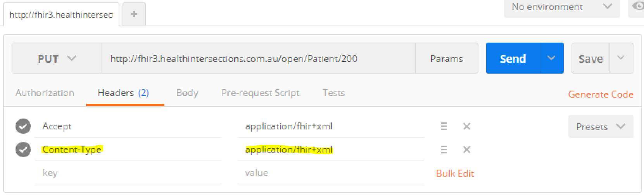The image size is (644, 196).
Task: Open the PUT method dropdown
Action: tap(57, 58)
